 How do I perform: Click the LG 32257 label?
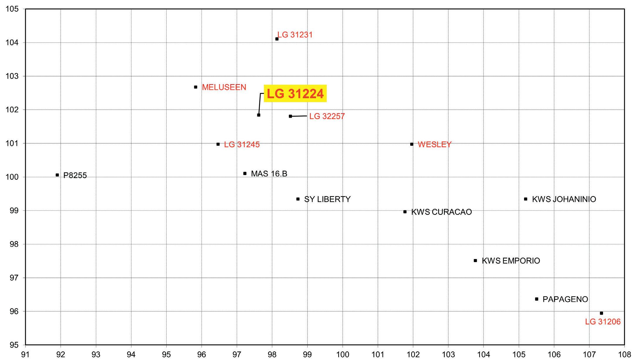tap(327, 116)
